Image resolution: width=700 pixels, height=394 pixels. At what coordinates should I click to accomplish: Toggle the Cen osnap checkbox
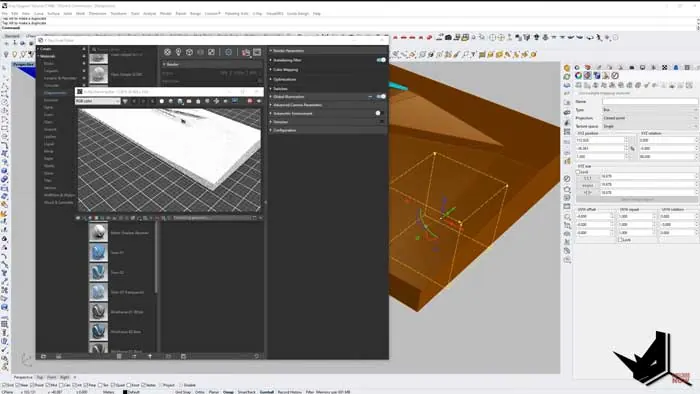(62, 385)
